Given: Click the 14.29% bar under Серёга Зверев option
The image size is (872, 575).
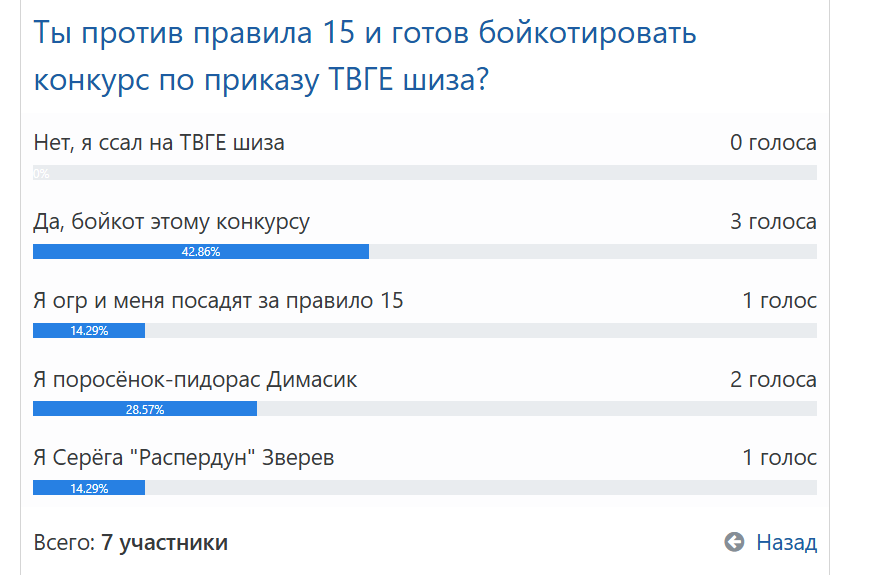Looking at the screenshot, I should pyautogui.click(x=89, y=488).
